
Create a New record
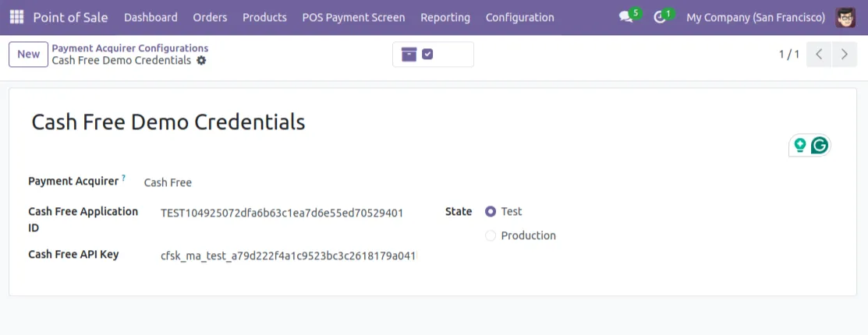click(x=28, y=55)
